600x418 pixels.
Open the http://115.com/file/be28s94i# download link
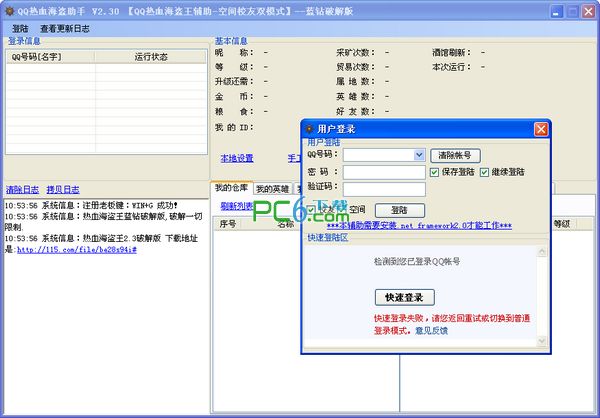coord(77,250)
